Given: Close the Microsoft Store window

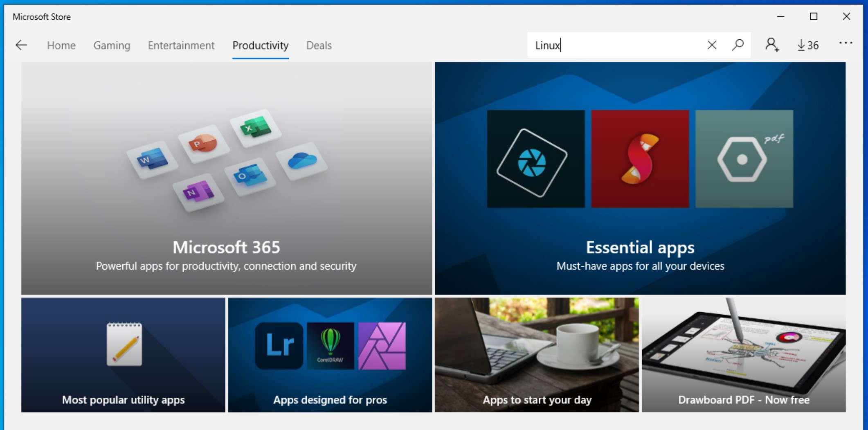Looking at the screenshot, I should point(846,16).
